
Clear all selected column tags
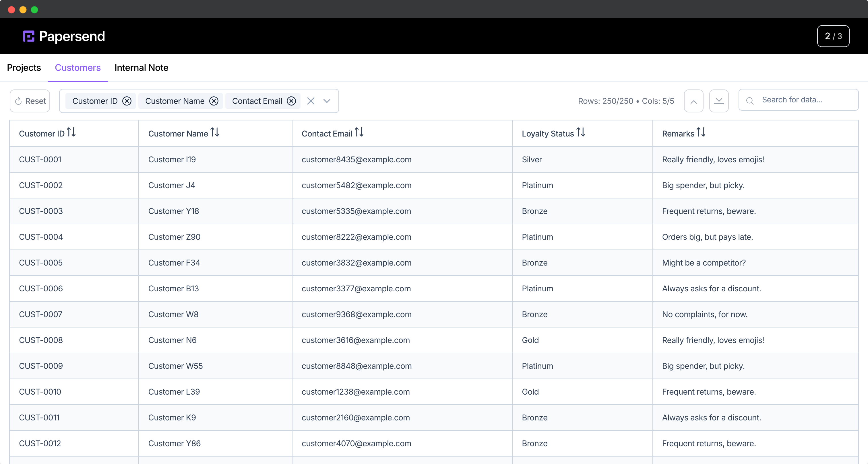point(311,101)
